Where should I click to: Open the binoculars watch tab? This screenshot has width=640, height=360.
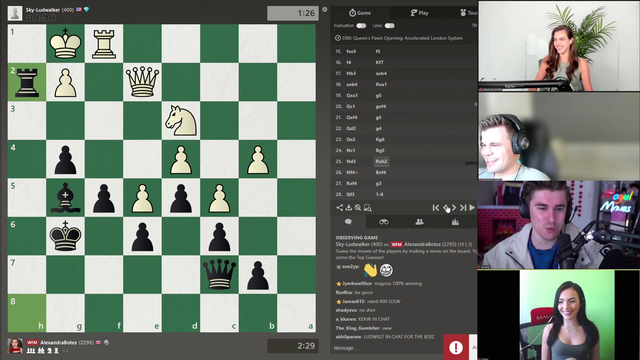[384, 222]
